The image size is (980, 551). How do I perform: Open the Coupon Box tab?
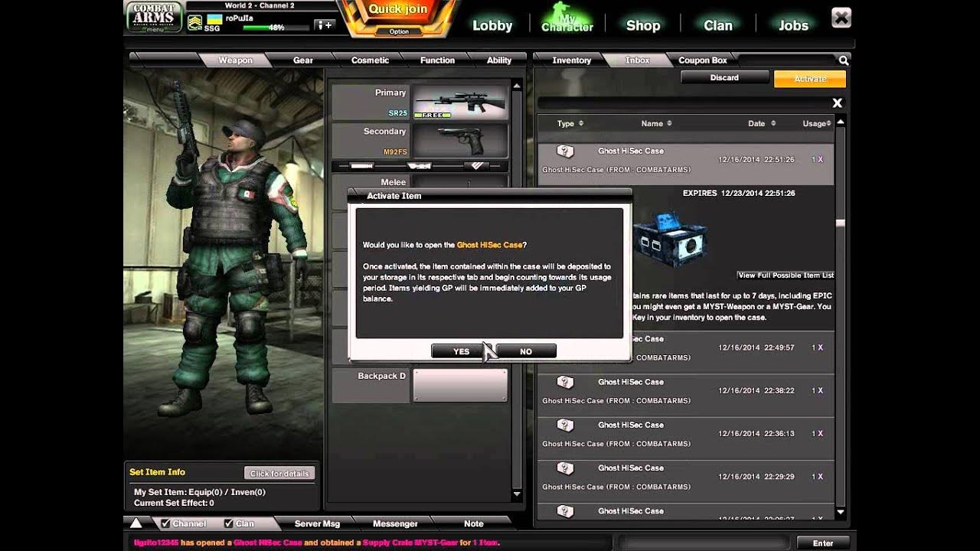[x=703, y=60]
